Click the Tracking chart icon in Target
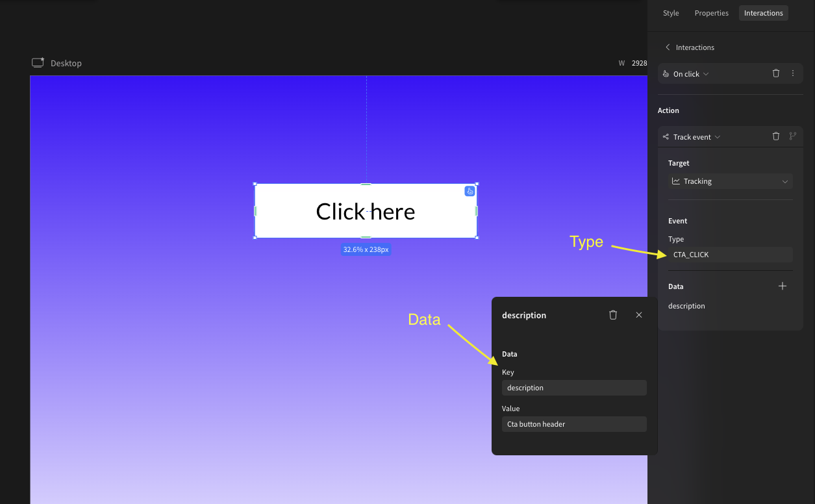Image resolution: width=815 pixels, height=504 pixels. click(676, 181)
